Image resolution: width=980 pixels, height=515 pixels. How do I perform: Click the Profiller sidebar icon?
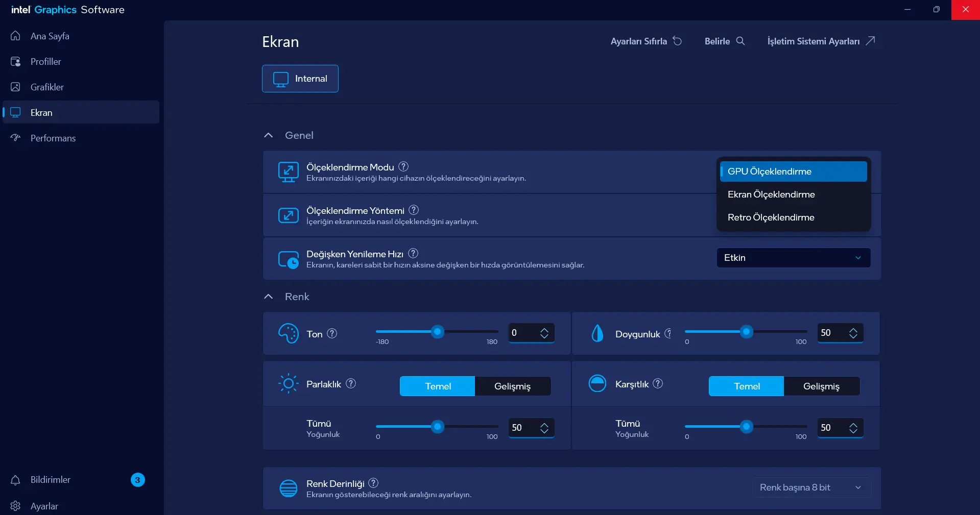[x=16, y=61]
